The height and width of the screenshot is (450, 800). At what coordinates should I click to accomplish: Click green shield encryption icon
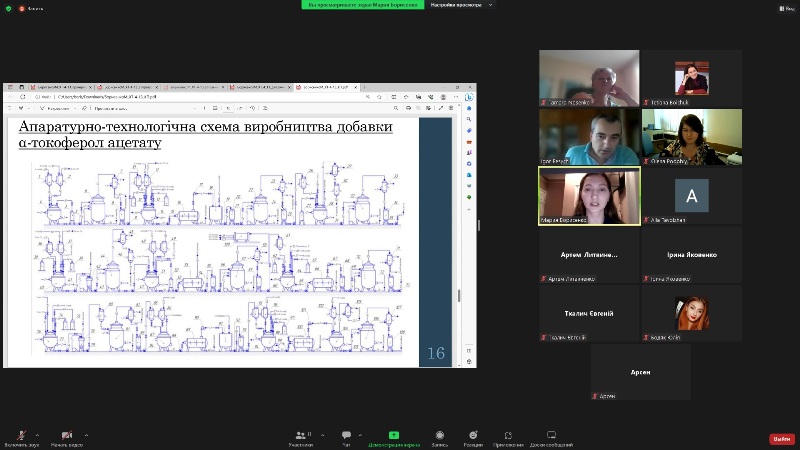point(8,8)
